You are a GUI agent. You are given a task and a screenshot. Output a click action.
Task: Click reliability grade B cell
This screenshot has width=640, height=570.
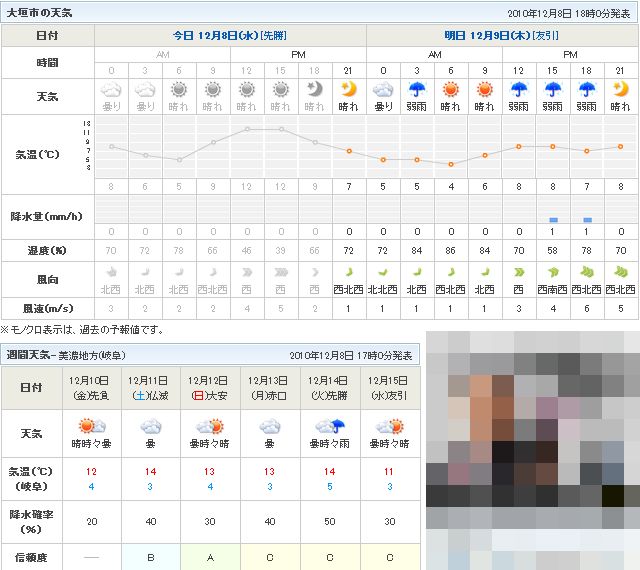151,557
